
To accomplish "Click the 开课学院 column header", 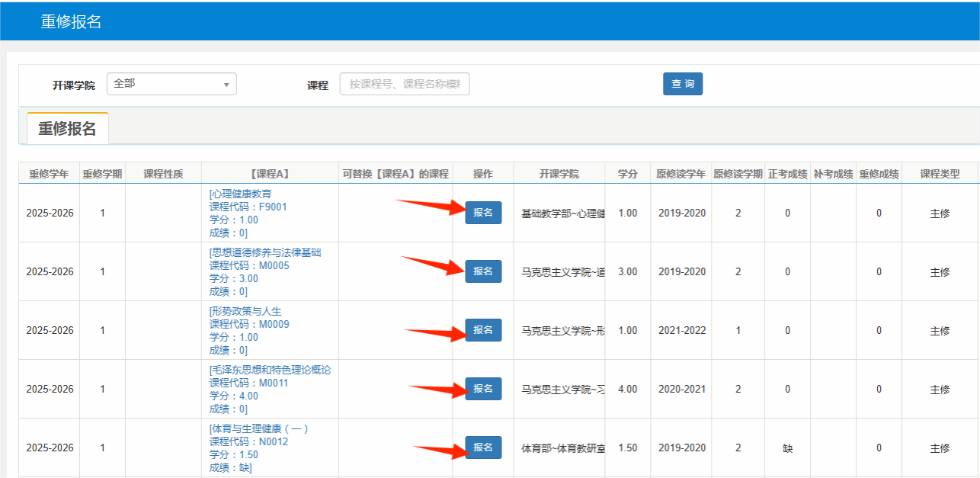I will [x=559, y=174].
